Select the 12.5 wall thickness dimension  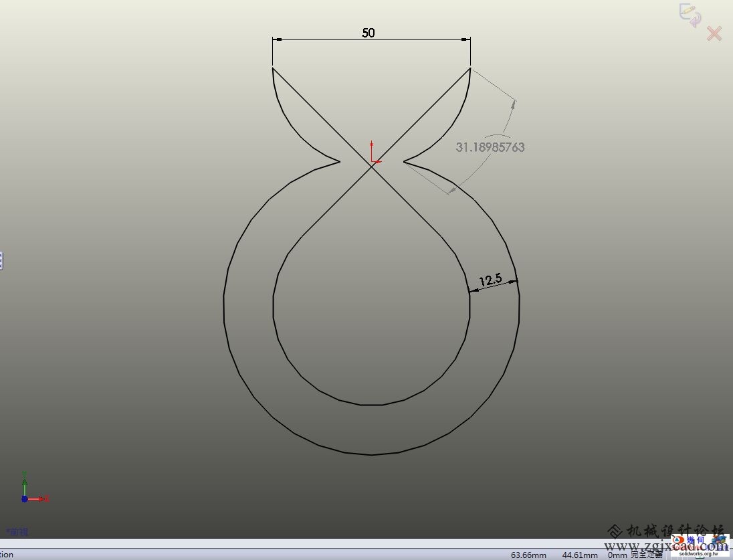[490, 280]
